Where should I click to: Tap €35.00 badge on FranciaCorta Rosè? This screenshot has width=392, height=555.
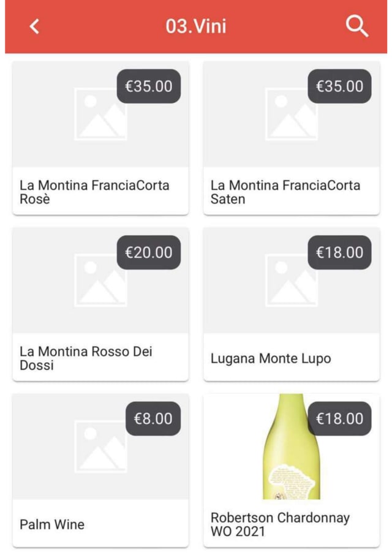149,86
